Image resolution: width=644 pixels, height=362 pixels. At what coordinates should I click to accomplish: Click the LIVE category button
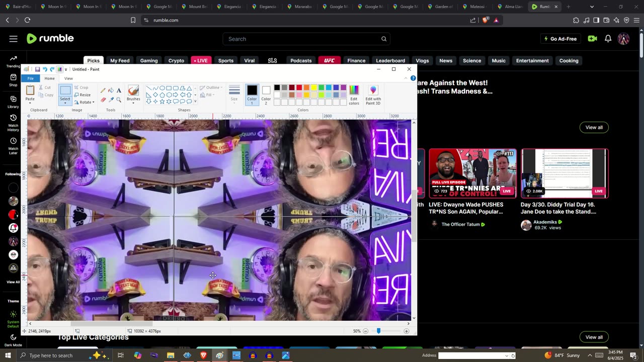coord(201,60)
